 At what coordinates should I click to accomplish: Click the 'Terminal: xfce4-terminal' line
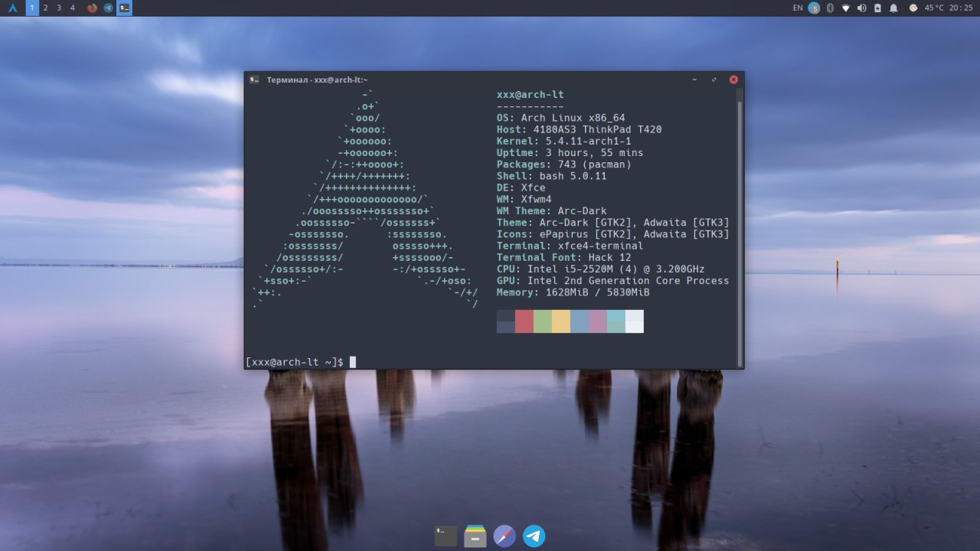(x=570, y=246)
